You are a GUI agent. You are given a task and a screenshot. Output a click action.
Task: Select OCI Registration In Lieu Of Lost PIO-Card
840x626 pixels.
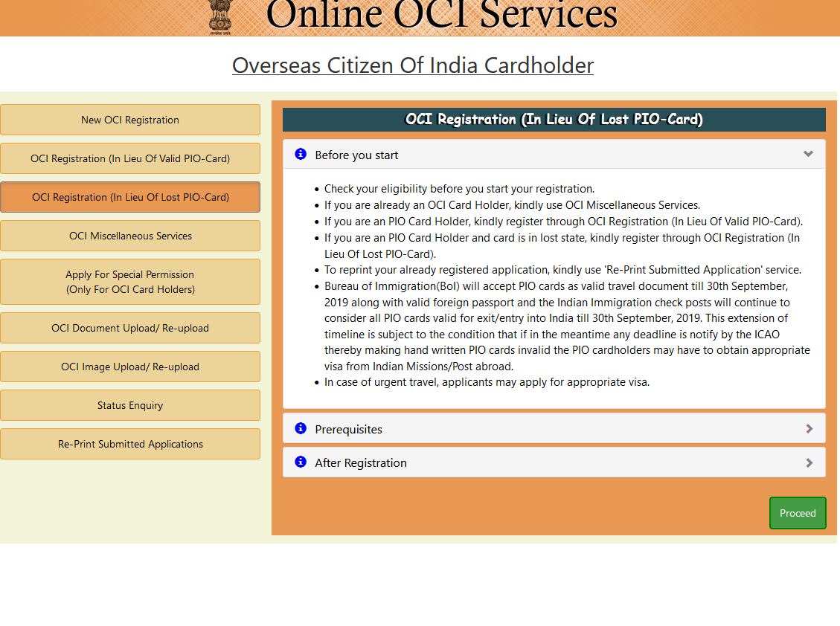(x=130, y=197)
